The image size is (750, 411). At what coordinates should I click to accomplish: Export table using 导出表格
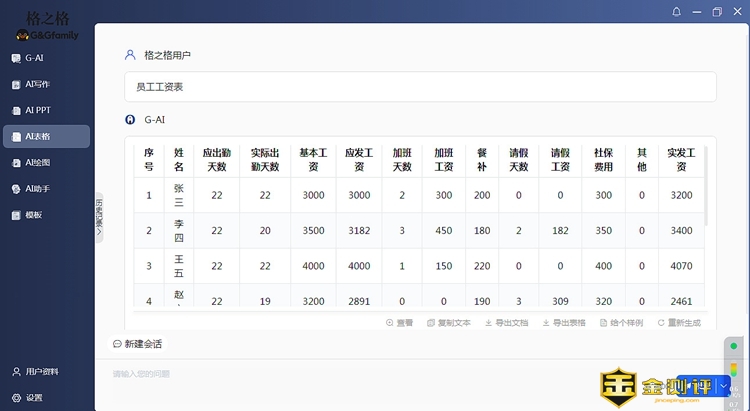tap(564, 323)
